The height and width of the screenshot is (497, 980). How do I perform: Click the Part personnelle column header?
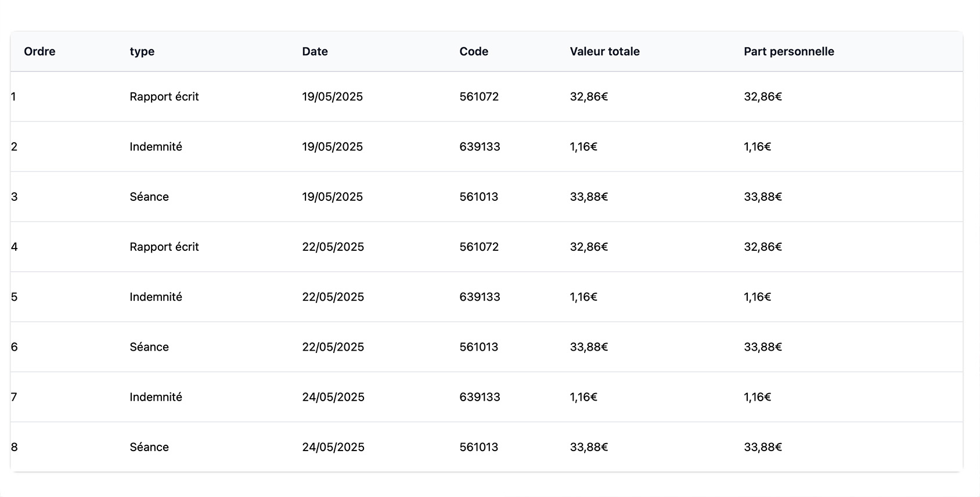pyautogui.click(x=788, y=52)
